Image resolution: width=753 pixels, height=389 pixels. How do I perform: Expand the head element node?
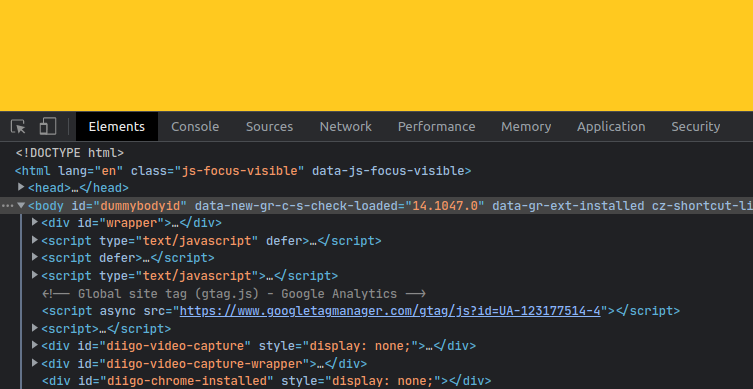(x=21, y=187)
